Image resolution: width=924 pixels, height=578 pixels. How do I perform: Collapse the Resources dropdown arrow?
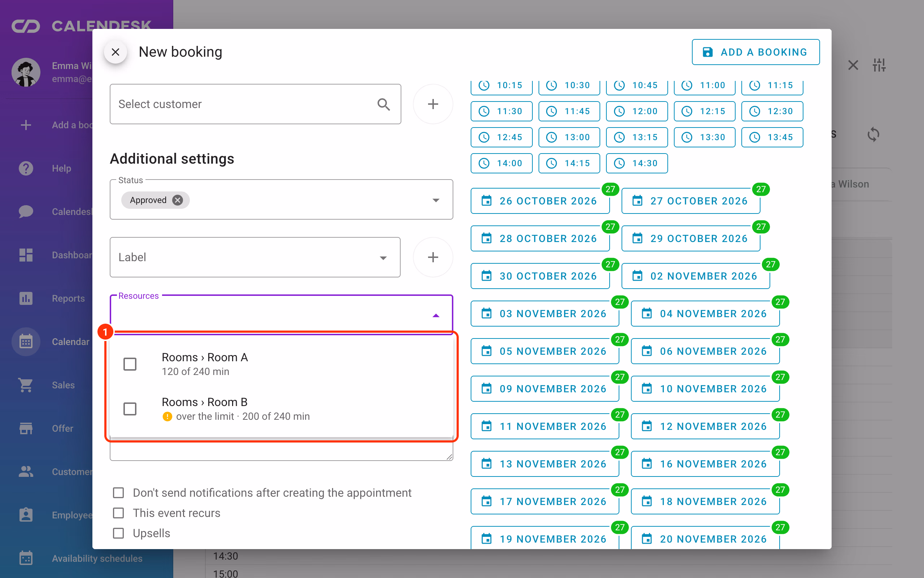pos(436,315)
